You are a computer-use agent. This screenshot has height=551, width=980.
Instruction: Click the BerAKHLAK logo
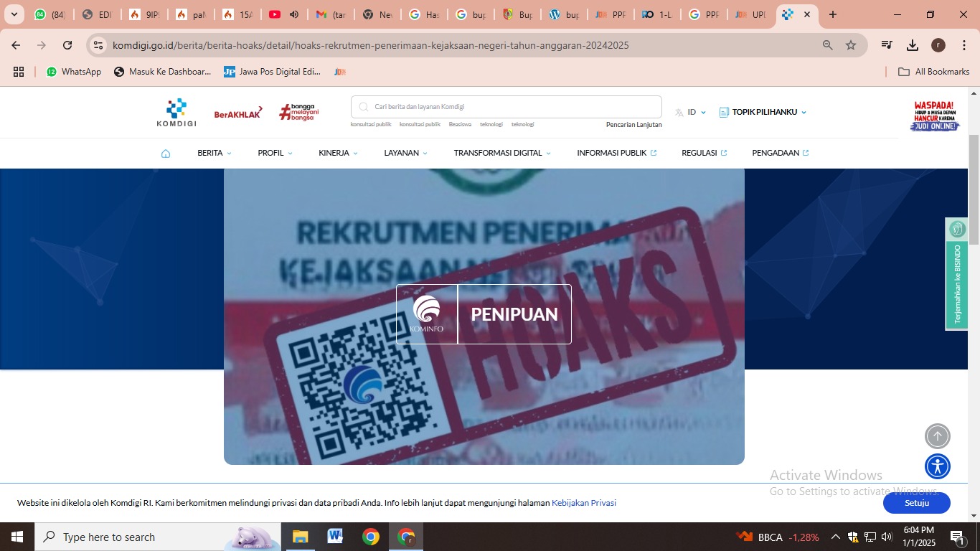click(238, 113)
